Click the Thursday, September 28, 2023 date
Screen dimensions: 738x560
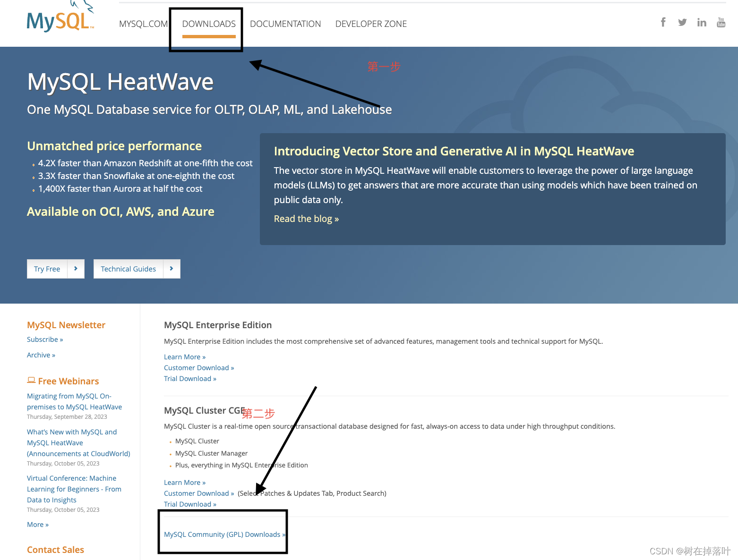(67, 417)
